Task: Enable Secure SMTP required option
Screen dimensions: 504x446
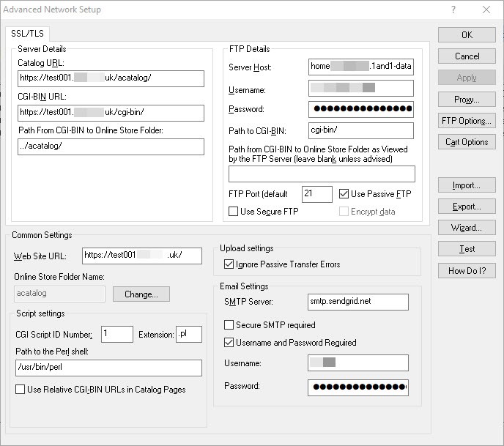Action: 229,324
